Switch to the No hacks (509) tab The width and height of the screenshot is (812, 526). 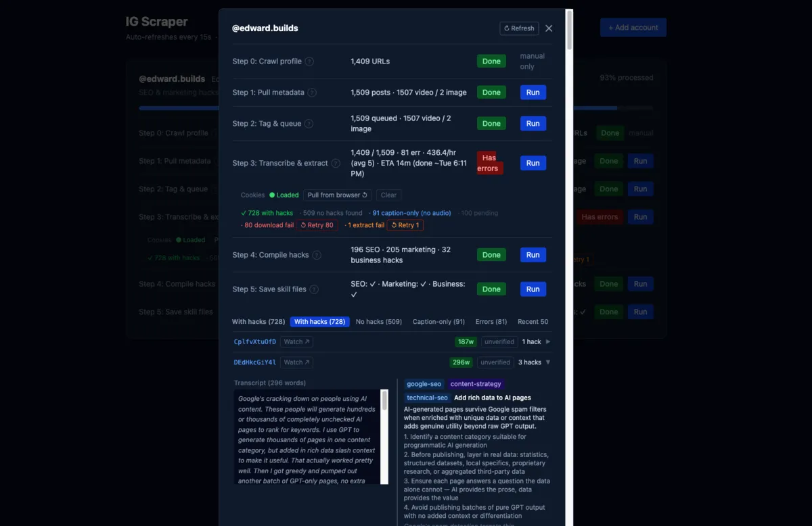click(378, 321)
